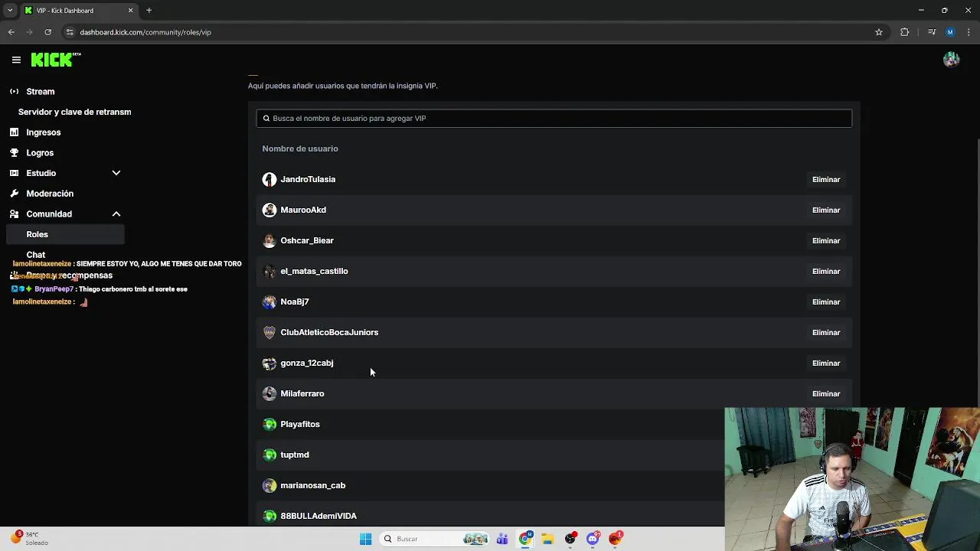Go to the Logros section
The height and width of the screenshot is (551, 980).
(x=40, y=153)
